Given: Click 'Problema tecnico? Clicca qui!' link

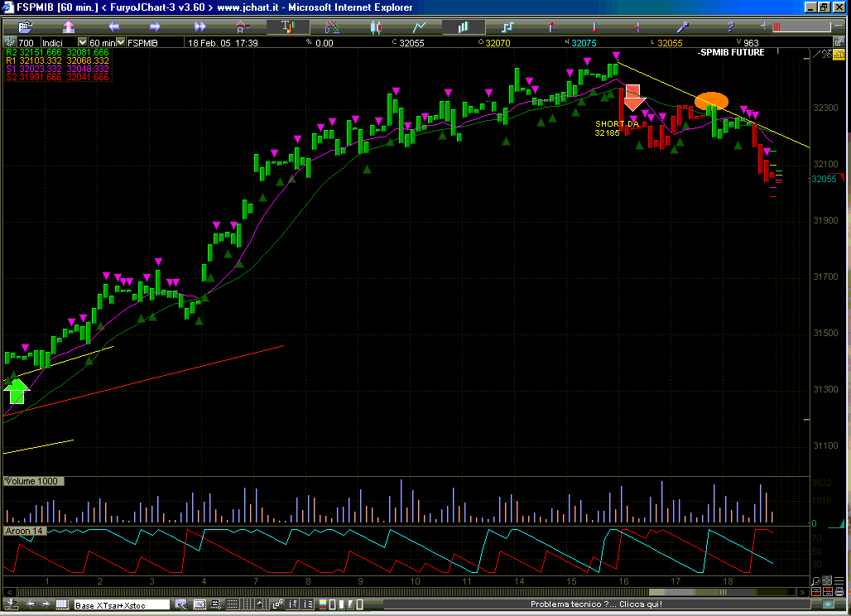Looking at the screenshot, I should coord(595,604).
